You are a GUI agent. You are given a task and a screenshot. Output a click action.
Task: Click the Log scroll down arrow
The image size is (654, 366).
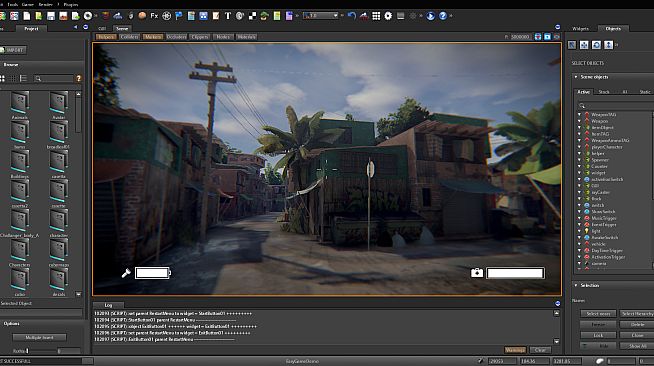[557, 341]
